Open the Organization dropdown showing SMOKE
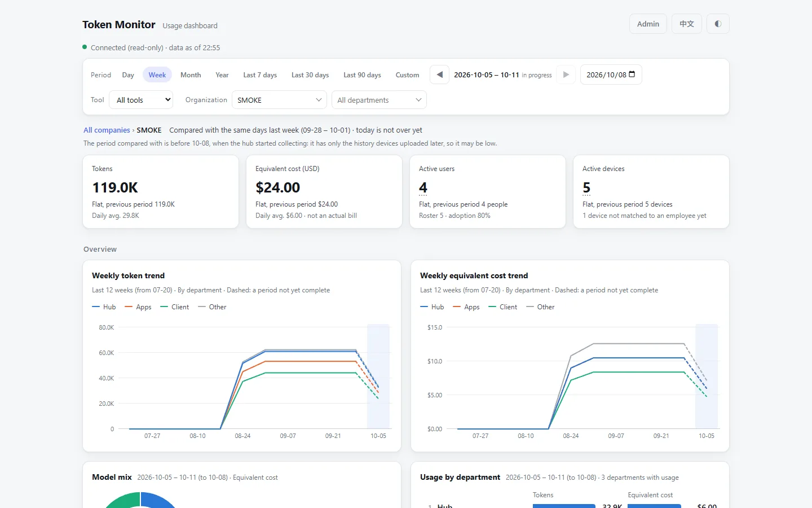This screenshot has width=812, height=508. 280,100
